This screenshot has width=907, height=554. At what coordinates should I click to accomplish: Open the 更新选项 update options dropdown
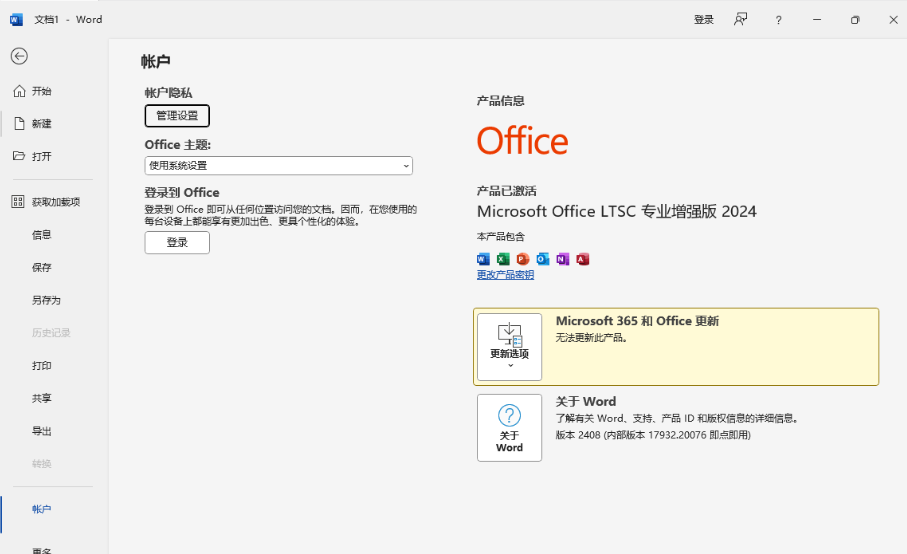(x=510, y=347)
